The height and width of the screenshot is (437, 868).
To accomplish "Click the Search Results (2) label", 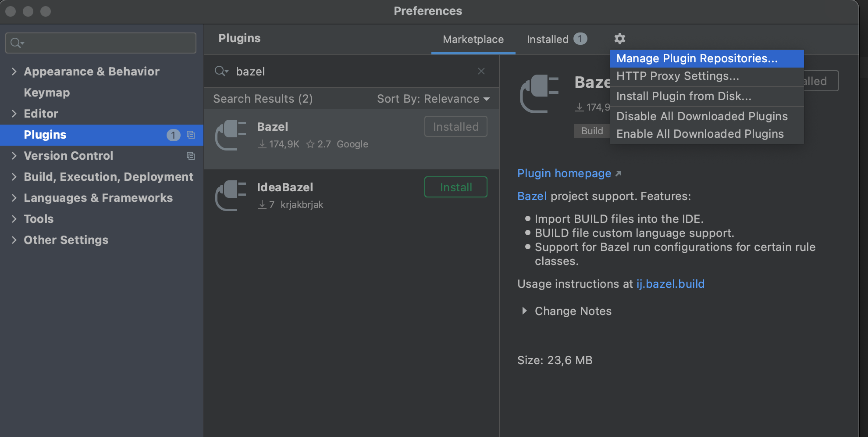I will tap(263, 99).
